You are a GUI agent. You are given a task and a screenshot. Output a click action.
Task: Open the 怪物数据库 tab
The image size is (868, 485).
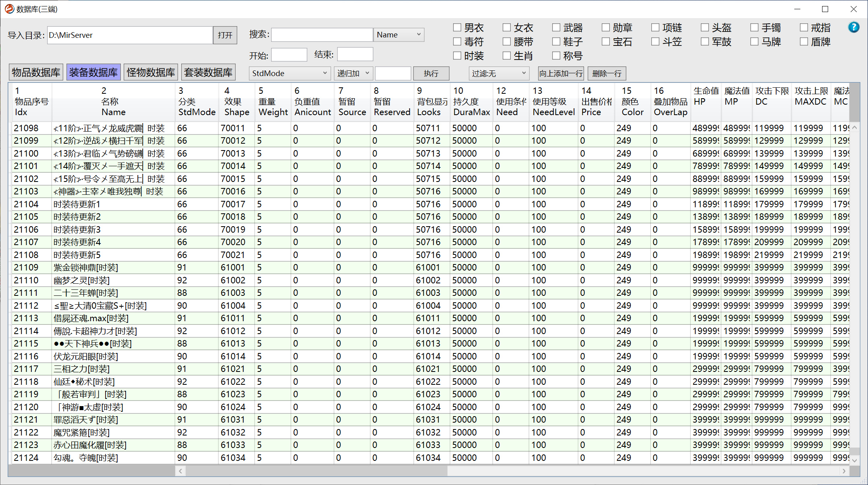(151, 72)
